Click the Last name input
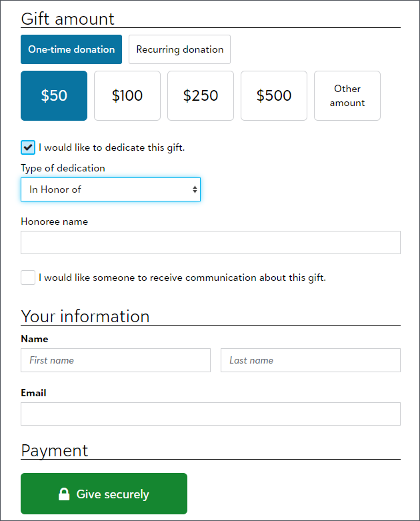Image resolution: width=420 pixels, height=521 pixels. 311,360
